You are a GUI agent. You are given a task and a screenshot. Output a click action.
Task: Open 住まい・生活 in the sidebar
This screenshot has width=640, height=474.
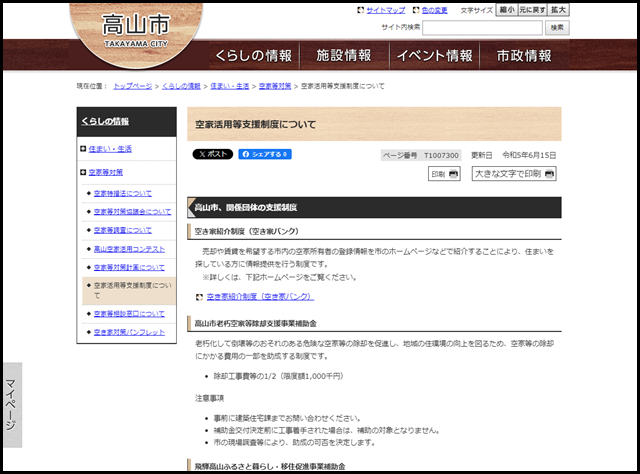coord(110,149)
